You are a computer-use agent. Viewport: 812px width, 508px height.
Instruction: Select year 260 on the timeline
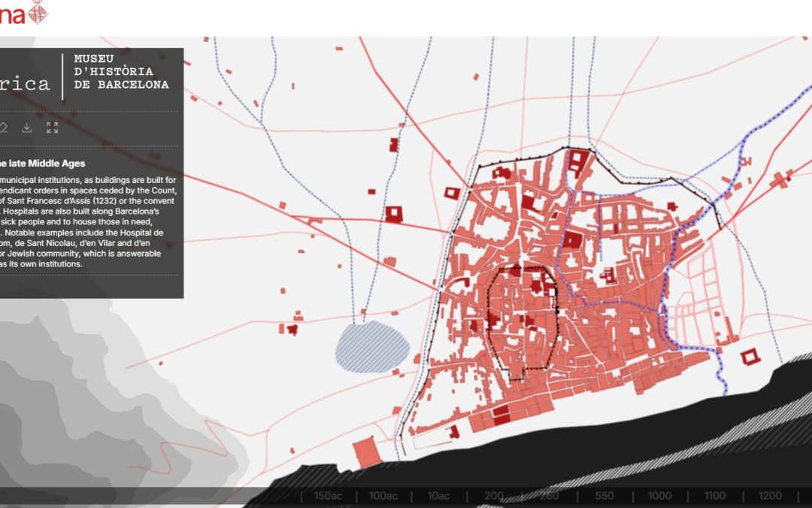(x=549, y=496)
